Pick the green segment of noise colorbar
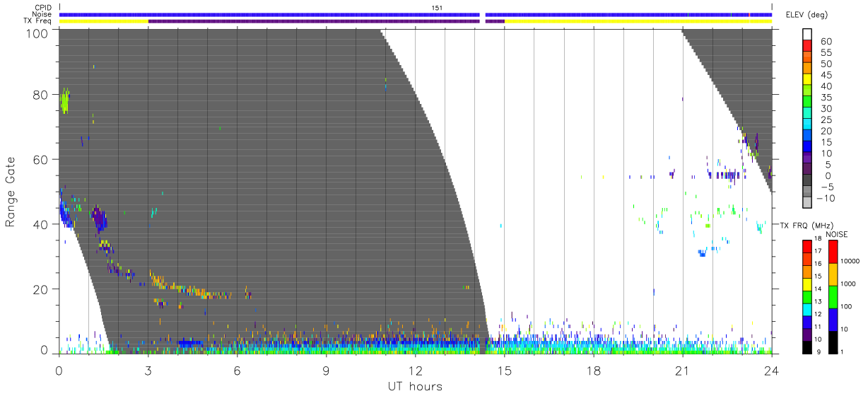868x401 pixels. point(833,297)
